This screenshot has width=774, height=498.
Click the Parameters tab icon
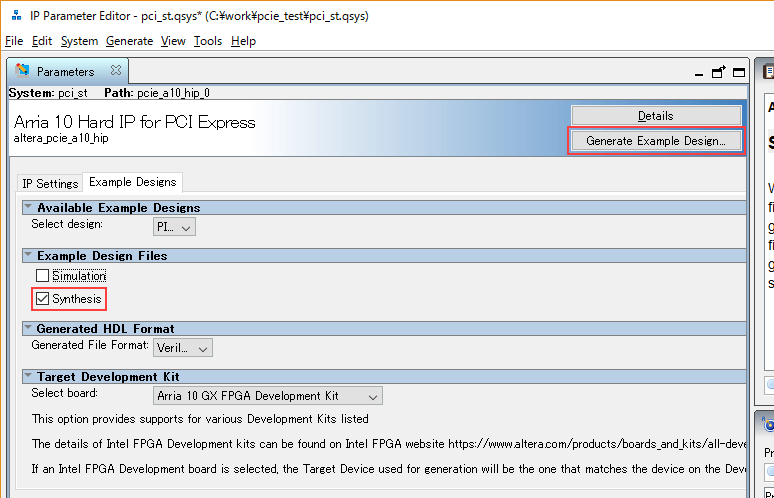tap(22, 71)
